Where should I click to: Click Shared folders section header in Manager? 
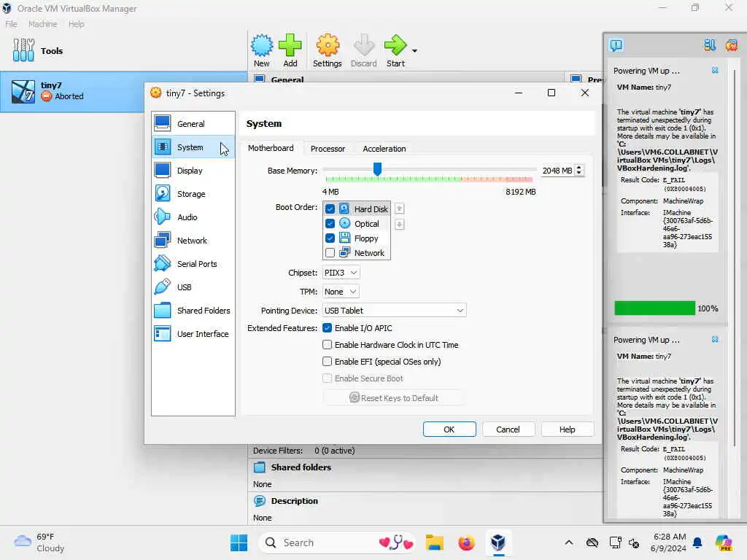(x=301, y=467)
